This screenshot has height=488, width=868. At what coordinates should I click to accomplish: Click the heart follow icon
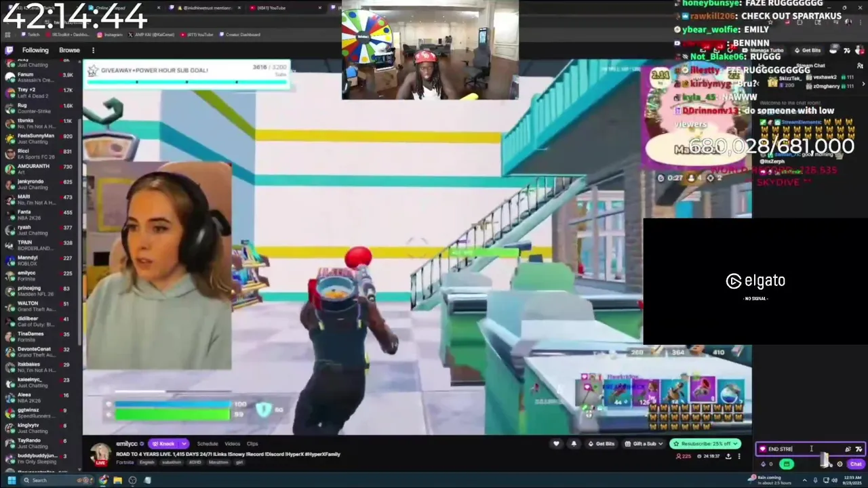coord(557,444)
